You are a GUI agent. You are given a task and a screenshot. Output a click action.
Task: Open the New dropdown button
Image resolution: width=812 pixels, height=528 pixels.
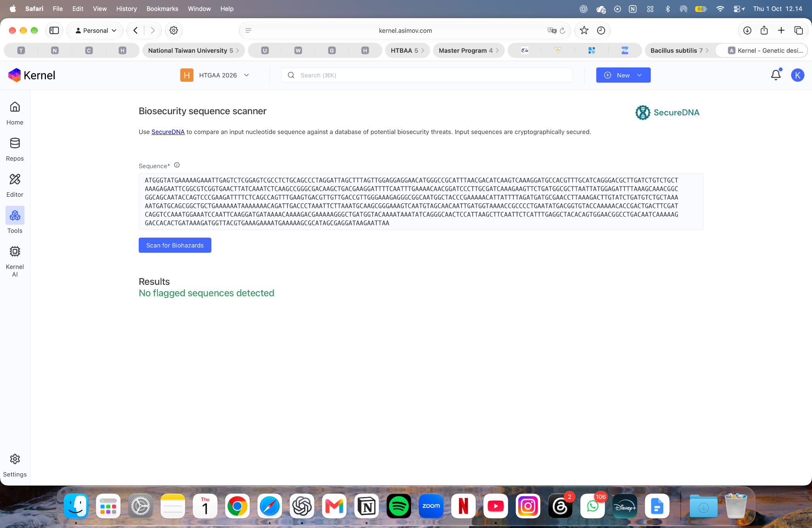[623, 75]
